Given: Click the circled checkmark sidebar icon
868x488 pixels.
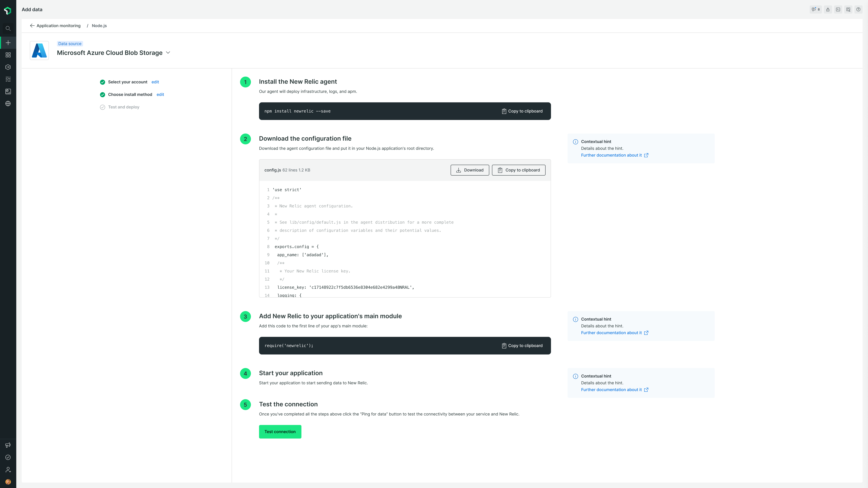Looking at the screenshot, I should tap(8, 457).
